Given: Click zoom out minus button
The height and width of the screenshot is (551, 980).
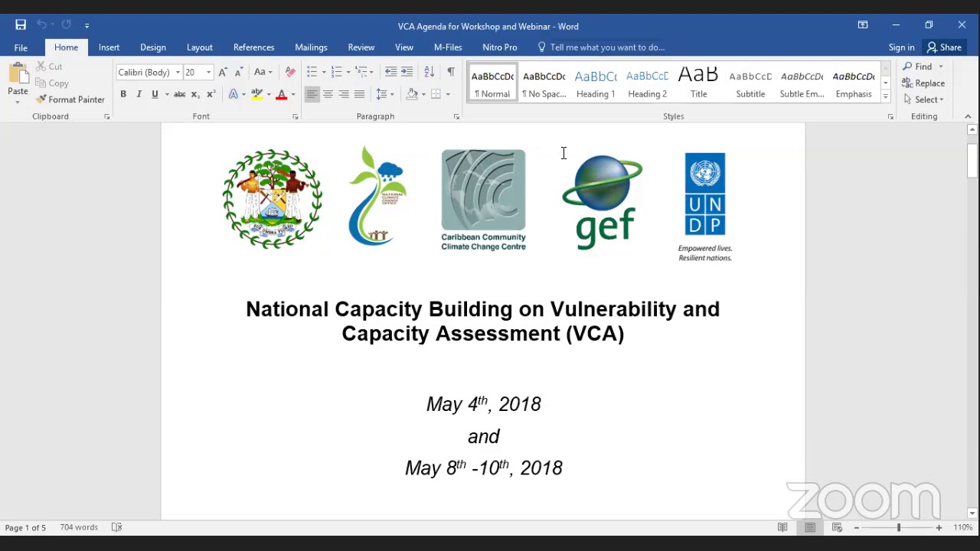Looking at the screenshot, I should click(856, 527).
